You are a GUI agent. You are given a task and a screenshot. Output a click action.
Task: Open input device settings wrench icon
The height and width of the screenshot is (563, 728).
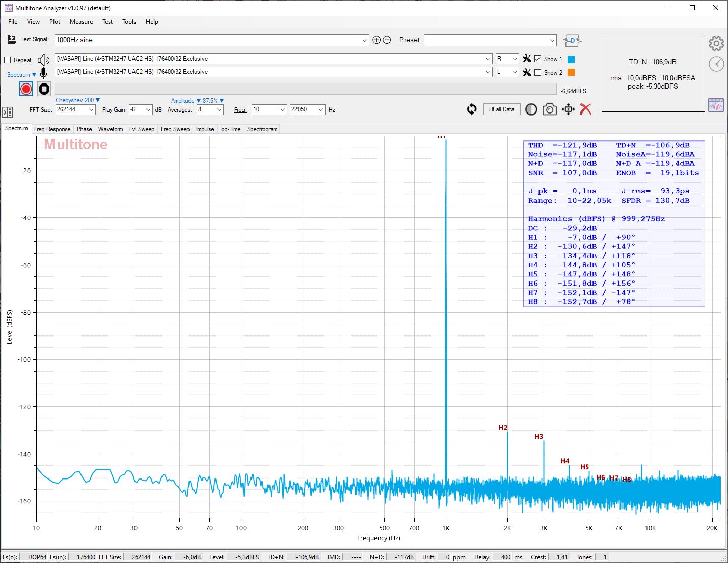point(527,73)
